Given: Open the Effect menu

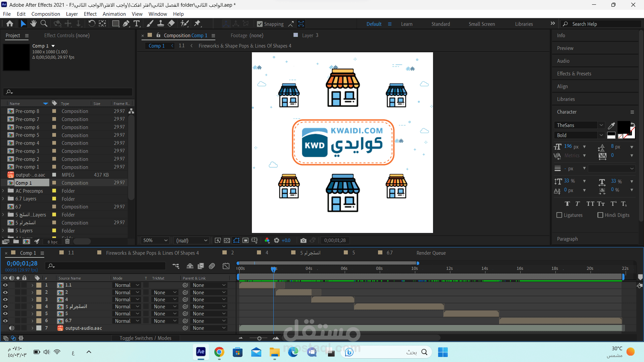Looking at the screenshot, I should [x=90, y=14].
